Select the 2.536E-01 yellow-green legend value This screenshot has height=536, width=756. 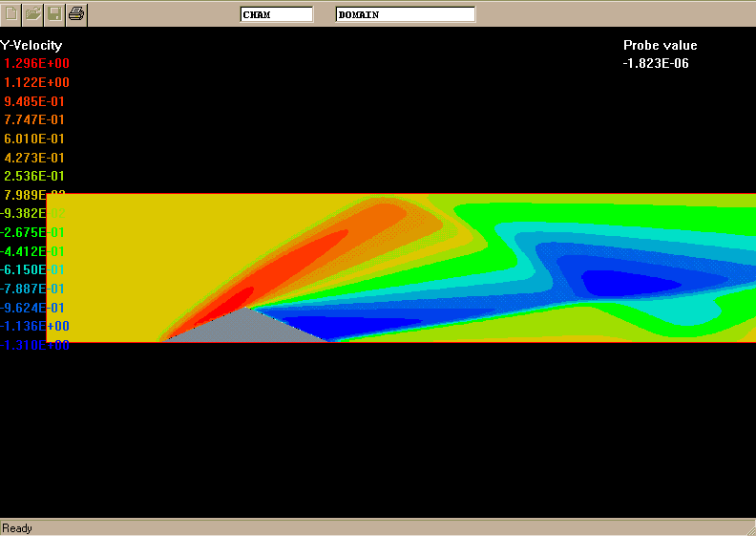tap(34, 177)
